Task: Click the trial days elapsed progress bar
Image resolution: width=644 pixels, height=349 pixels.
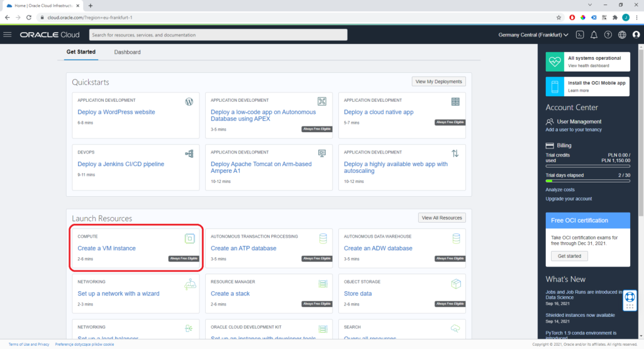Action: tap(588, 180)
